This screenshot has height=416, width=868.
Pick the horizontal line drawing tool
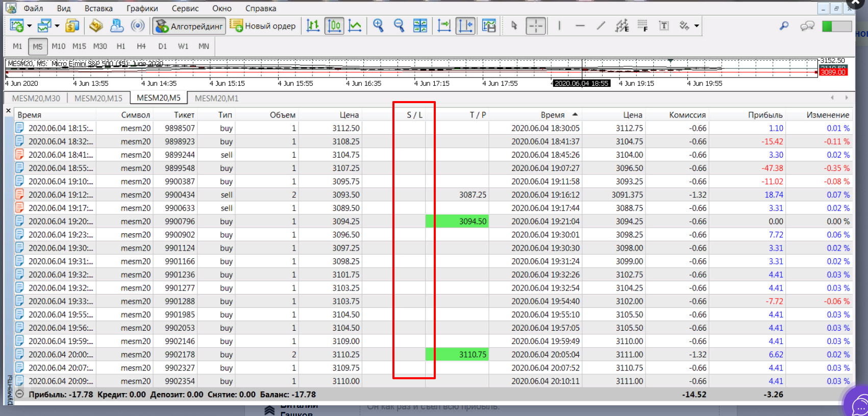click(x=580, y=26)
